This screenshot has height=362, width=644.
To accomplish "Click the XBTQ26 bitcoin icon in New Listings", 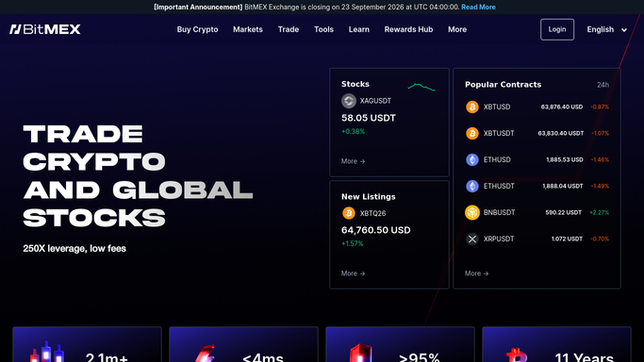I will tap(349, 213).
